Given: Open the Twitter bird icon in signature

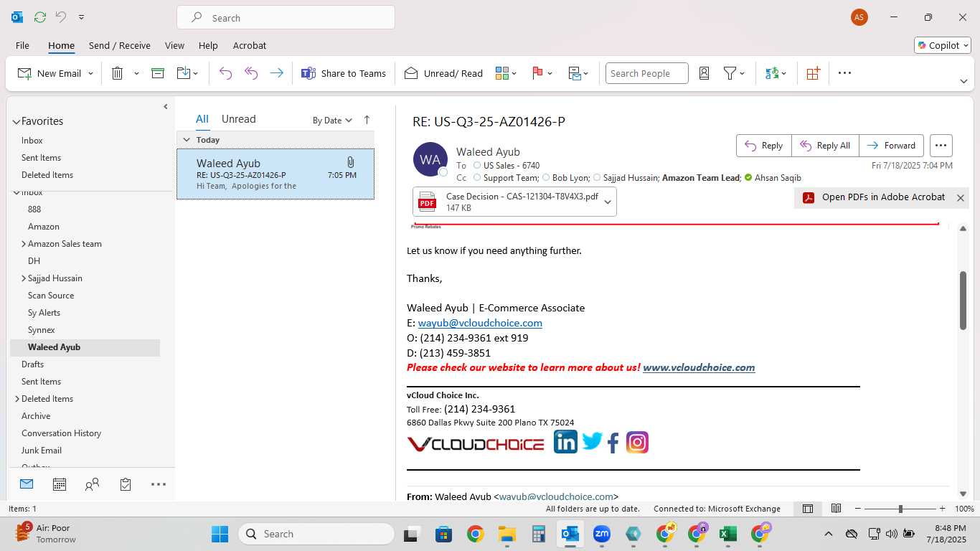Looking at the screenshot, I should tap(592, 441).
